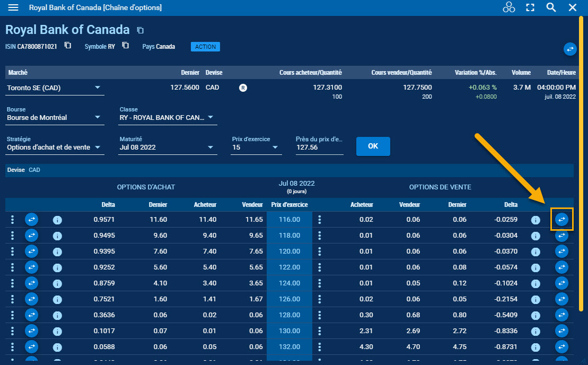Open the hamburger menu

point(13,7)
